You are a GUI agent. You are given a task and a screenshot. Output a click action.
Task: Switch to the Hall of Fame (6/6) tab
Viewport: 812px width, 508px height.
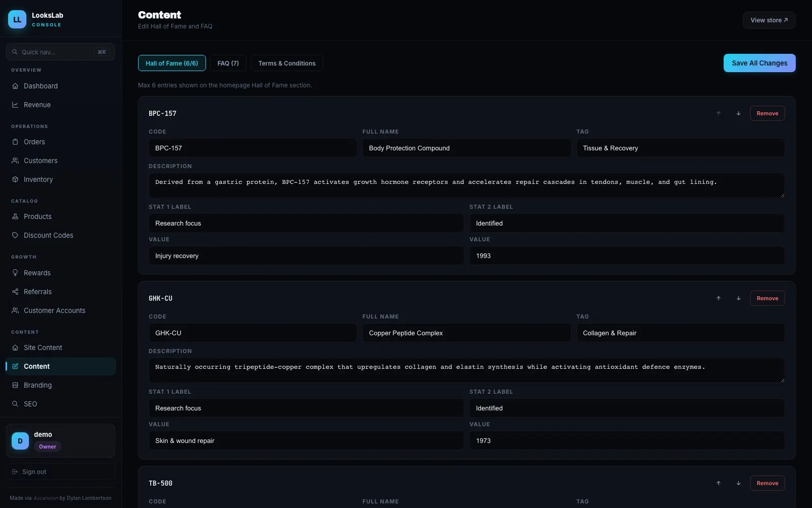click(172, 63)
